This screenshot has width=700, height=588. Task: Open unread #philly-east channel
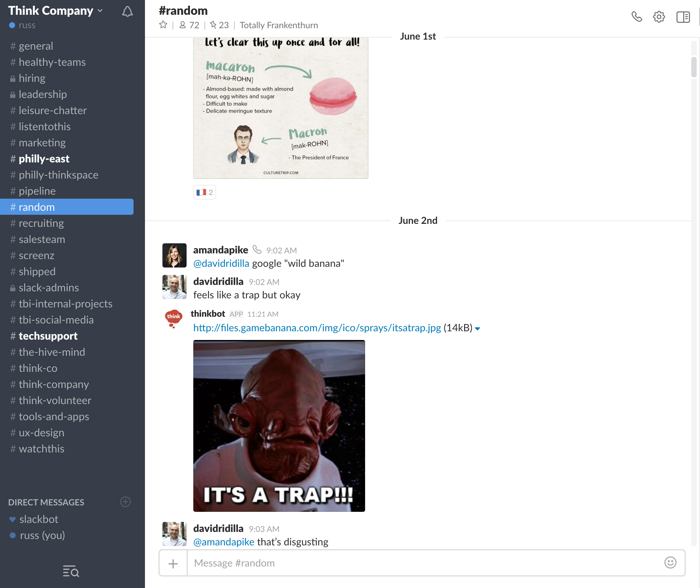[x=67, y=159]
